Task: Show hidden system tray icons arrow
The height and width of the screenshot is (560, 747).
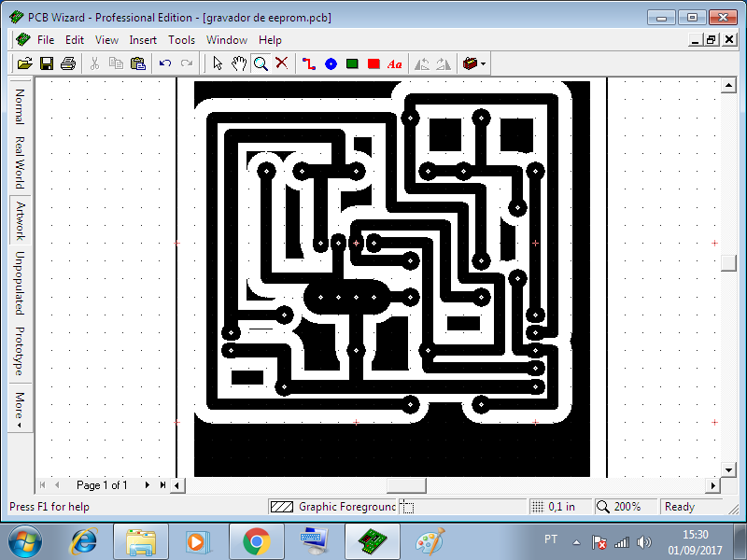Action: pos(576,542)
